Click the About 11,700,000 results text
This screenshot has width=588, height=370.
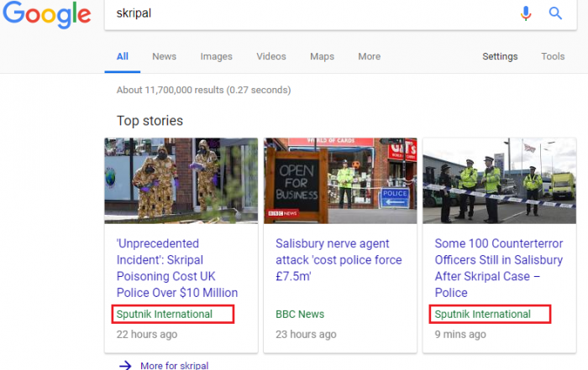pyautogui.click(x=203, y=90)
